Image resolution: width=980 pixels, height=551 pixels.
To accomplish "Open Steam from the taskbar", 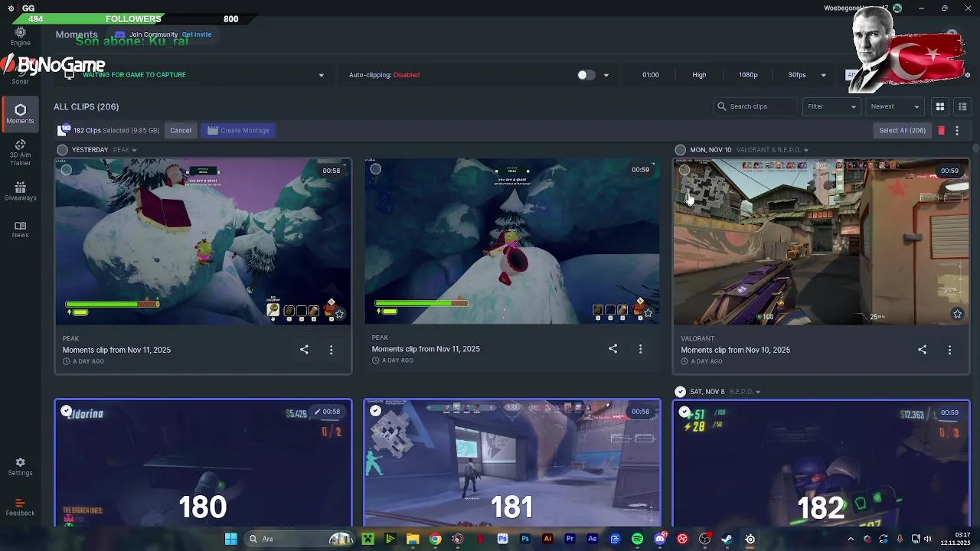I will coord(727,539).
